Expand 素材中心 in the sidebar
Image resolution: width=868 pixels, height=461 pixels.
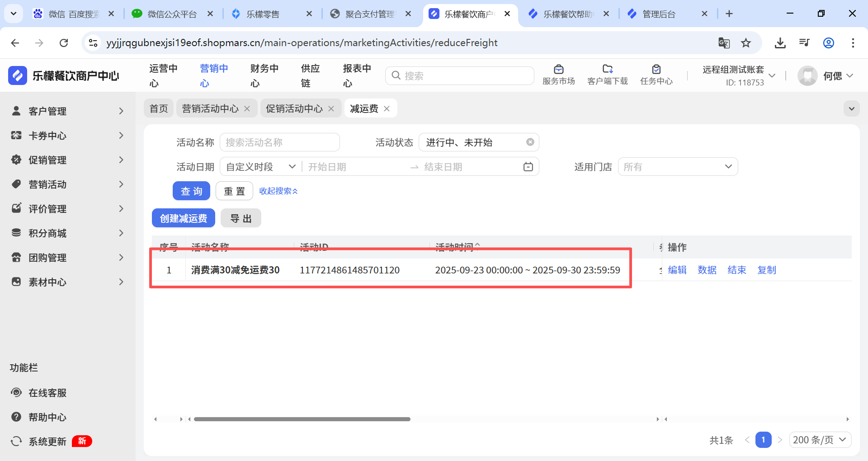pos(68,282)
